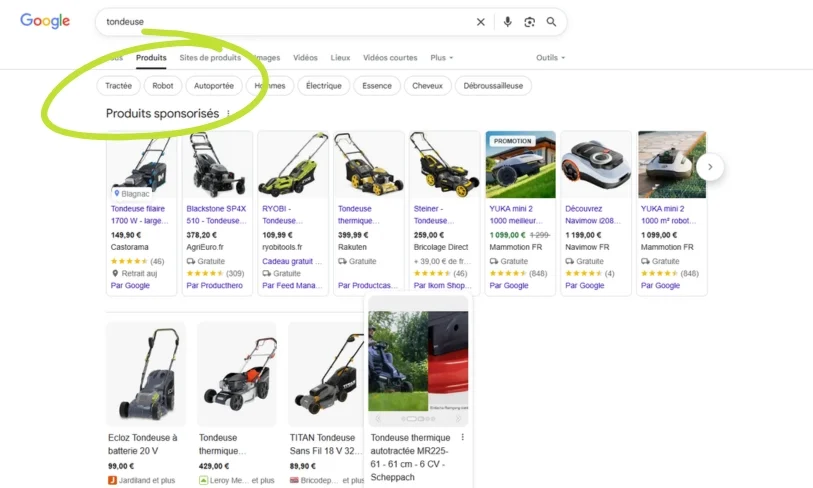
Task: Filter by the Cheveux chip
Action: click(427, 86)
